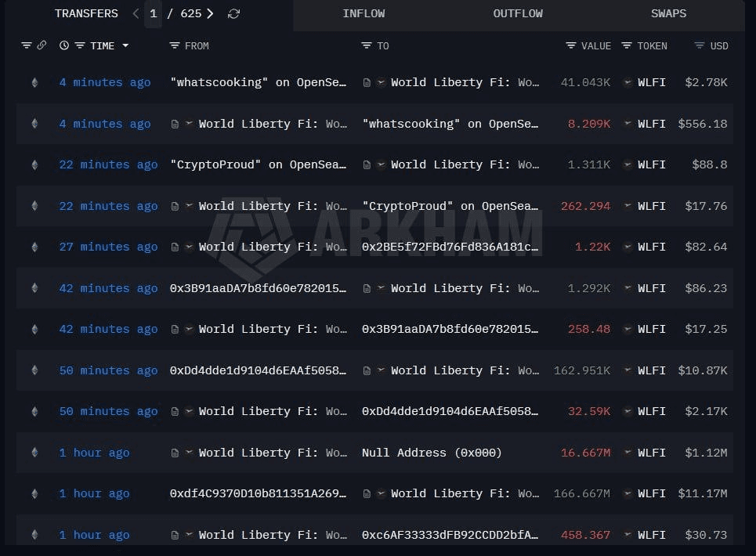The image size is (756, 556).
Task: Click Ethereum icon in $556.18 row
Action: click(34, 124)
